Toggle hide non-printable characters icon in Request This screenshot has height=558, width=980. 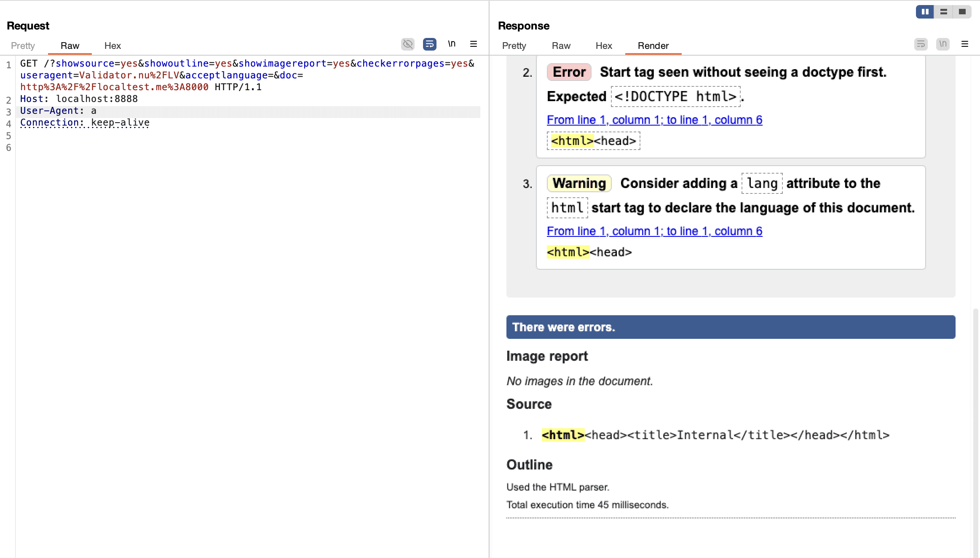407,44
